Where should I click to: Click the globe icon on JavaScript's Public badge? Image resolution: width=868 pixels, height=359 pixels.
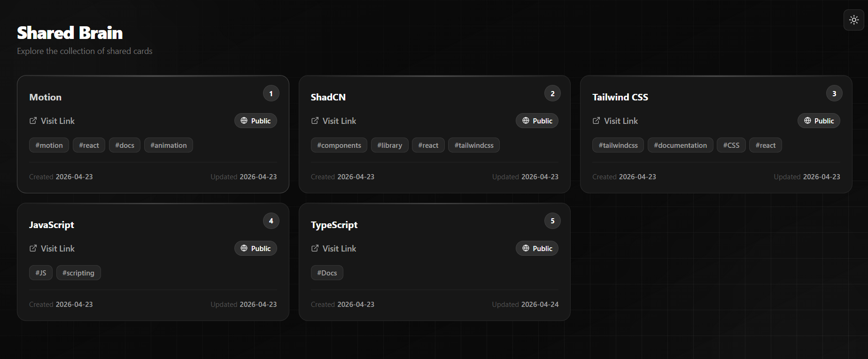click(244, 248)
